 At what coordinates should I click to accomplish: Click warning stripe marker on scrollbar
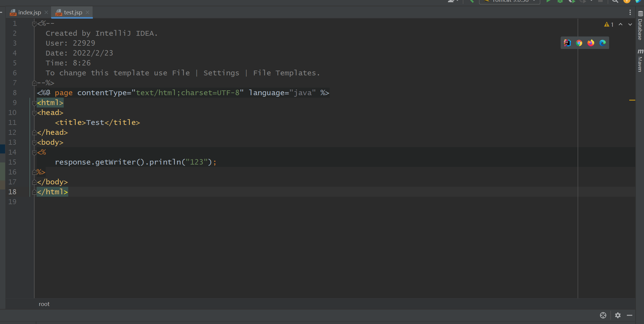[x=632, y=100]
